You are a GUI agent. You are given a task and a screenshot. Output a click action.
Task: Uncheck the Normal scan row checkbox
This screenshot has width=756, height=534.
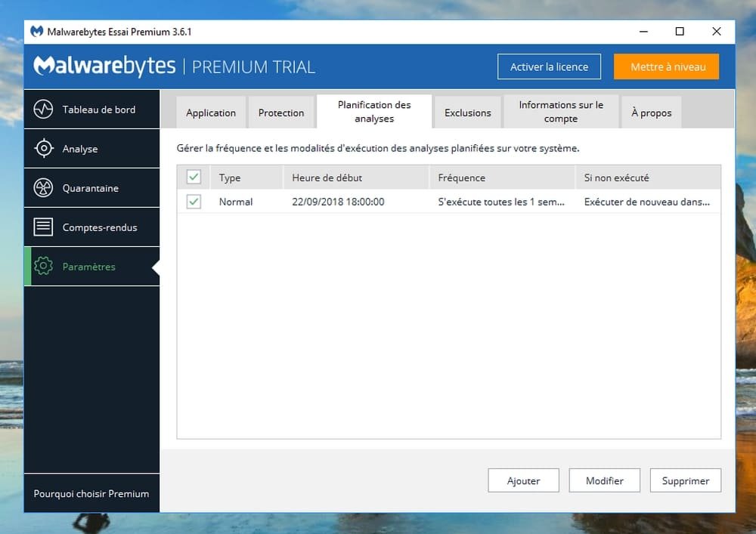tap(194, 202)
